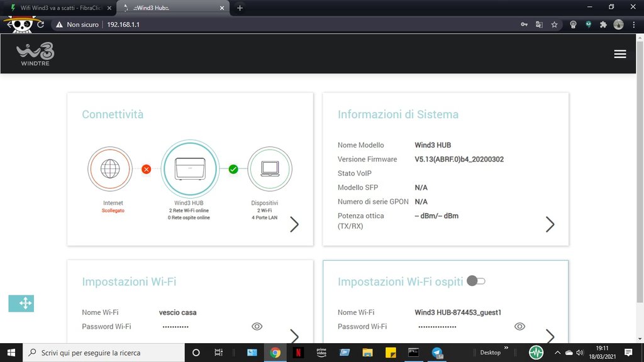Screen dimensions: 644x362
Task: Bookmark this page with the star
Action: pos(555,25)
